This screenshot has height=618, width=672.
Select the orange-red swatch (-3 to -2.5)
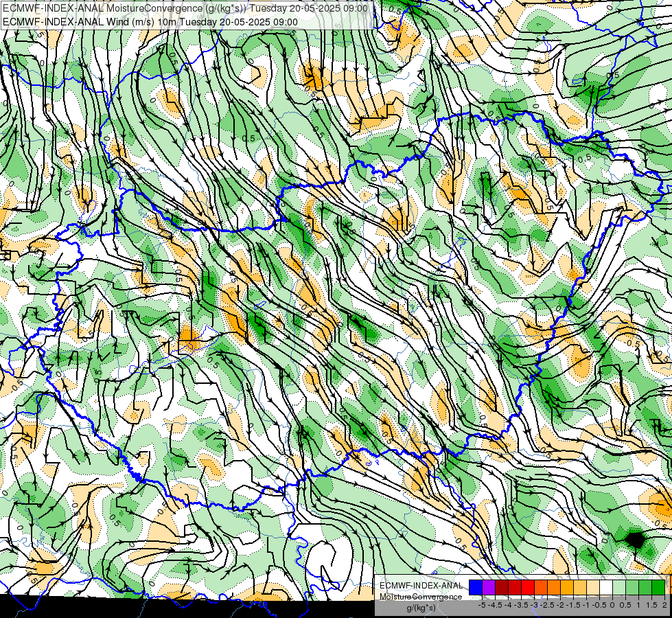pyautogui.click(x=541, y=588)
